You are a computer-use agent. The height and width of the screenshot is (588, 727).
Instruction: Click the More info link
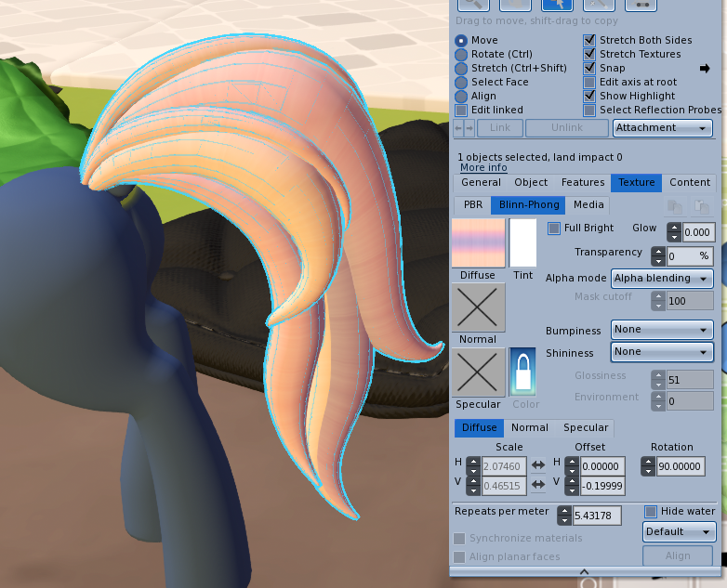(483, 168)
